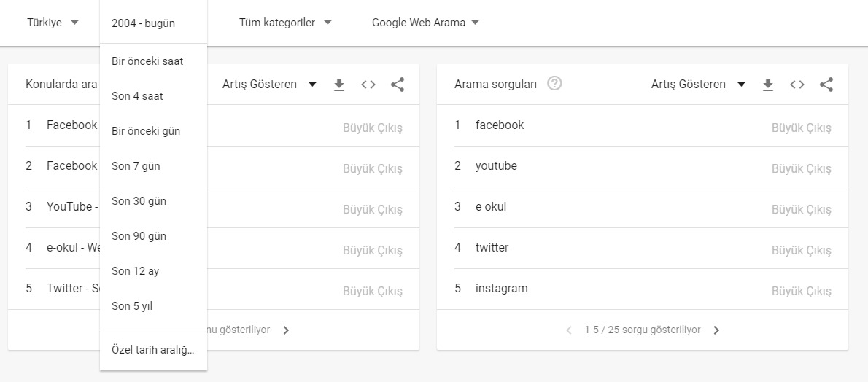The width and height of the screenshot is (868, 382).
Task: Go to next page of topics
Action: (286, 330)
